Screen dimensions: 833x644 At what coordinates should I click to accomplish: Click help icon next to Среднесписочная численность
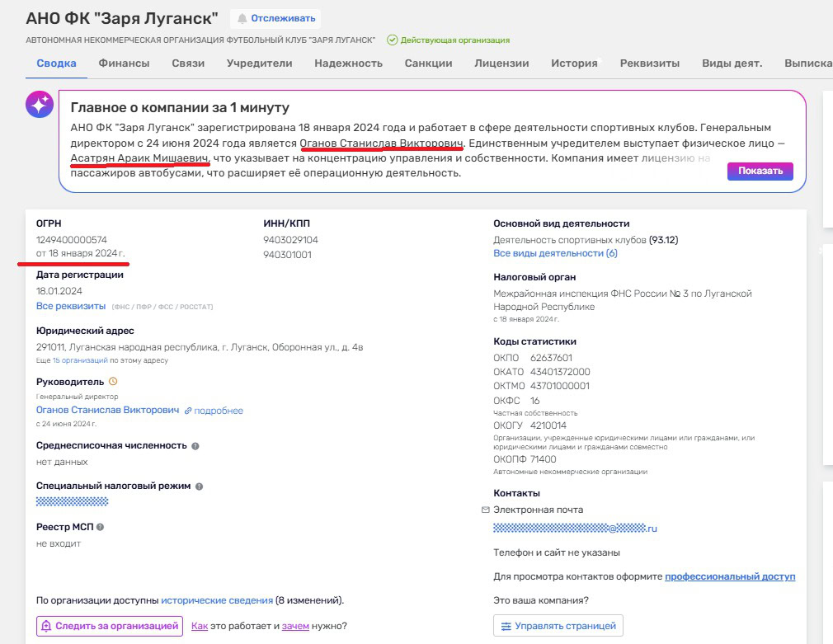coord(195,446)
